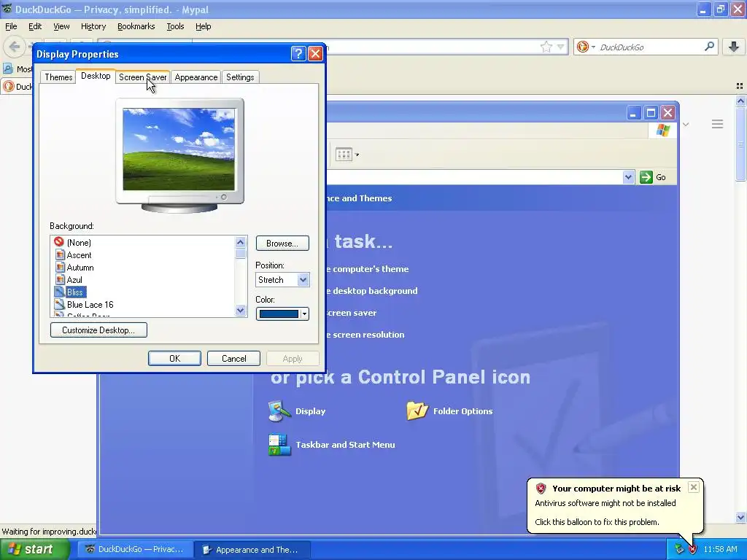Open the History menu

pos(93,26)
